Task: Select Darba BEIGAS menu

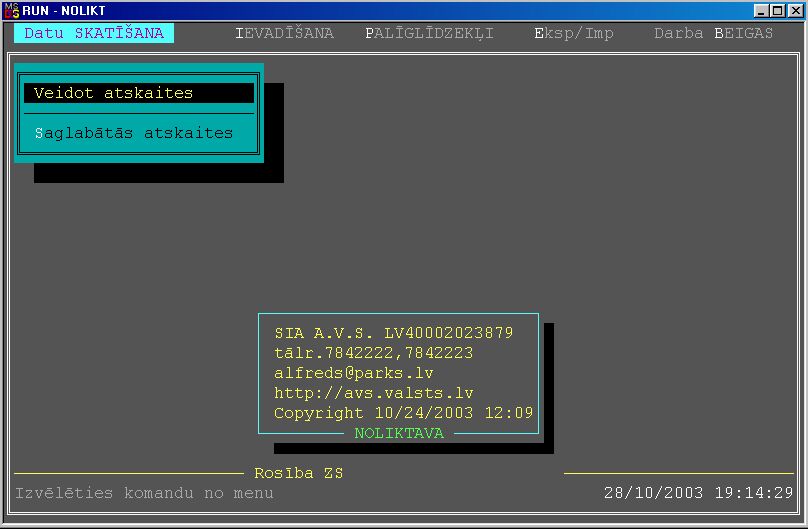Action: coord(714,33)
